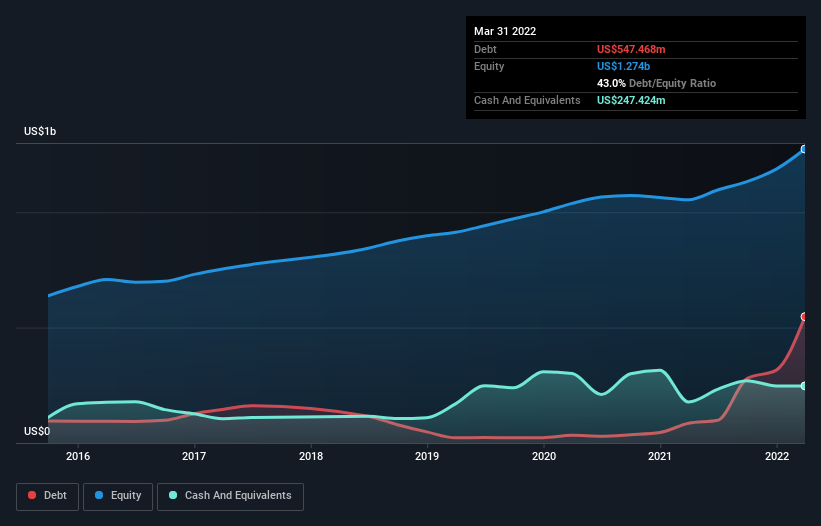Image resolution: width=821 pixels, height=526 pixels.
Task: Select the red Debt endpoint marker on chart
Action: pyautogui.click(x=804, y=317)
